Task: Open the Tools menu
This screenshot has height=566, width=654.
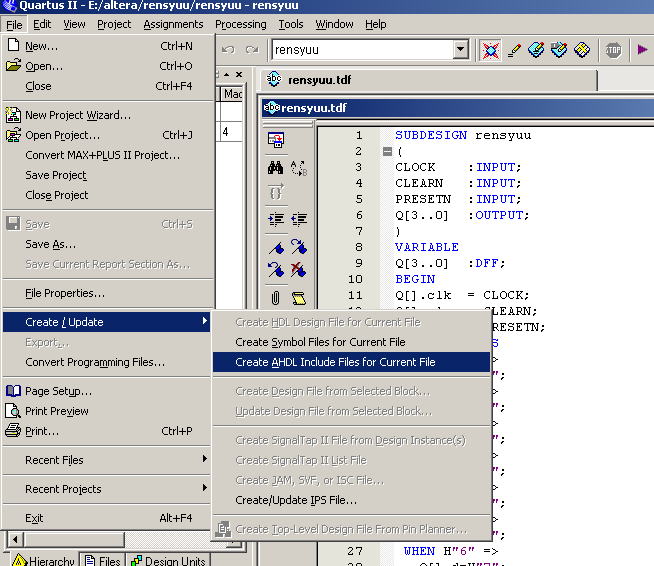Action: pyautogui.click(x=291, y=24)
